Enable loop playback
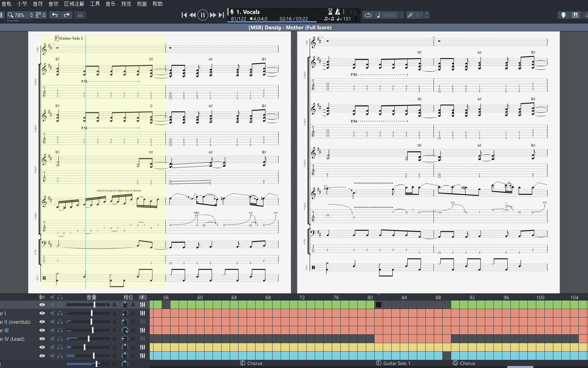 (x=368, y=15)
